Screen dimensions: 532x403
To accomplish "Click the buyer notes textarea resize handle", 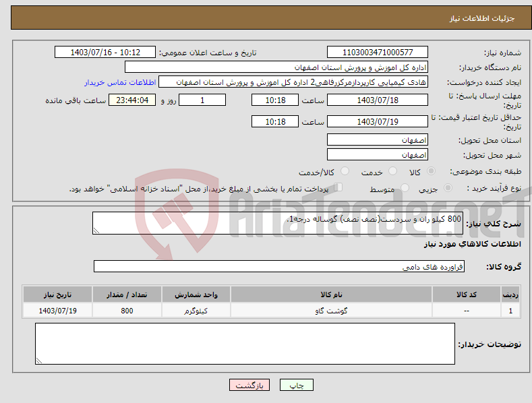I will (x=39, y=361).
